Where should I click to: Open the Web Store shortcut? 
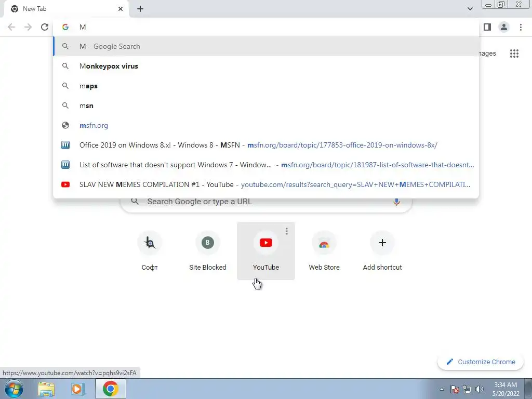324,251
